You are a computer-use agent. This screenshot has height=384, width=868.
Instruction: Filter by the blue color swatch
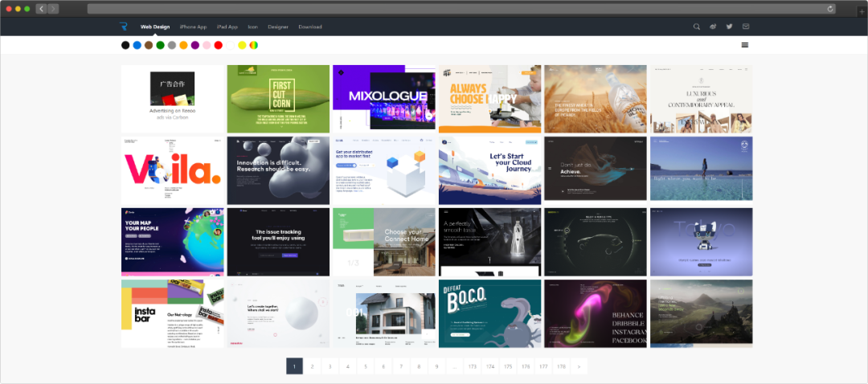[x=137, y=45]
